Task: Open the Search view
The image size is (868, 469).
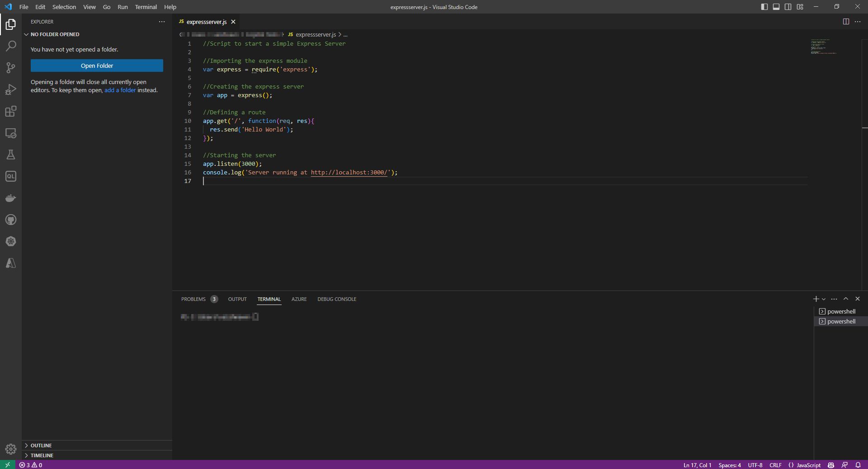Action: [11, 46]
